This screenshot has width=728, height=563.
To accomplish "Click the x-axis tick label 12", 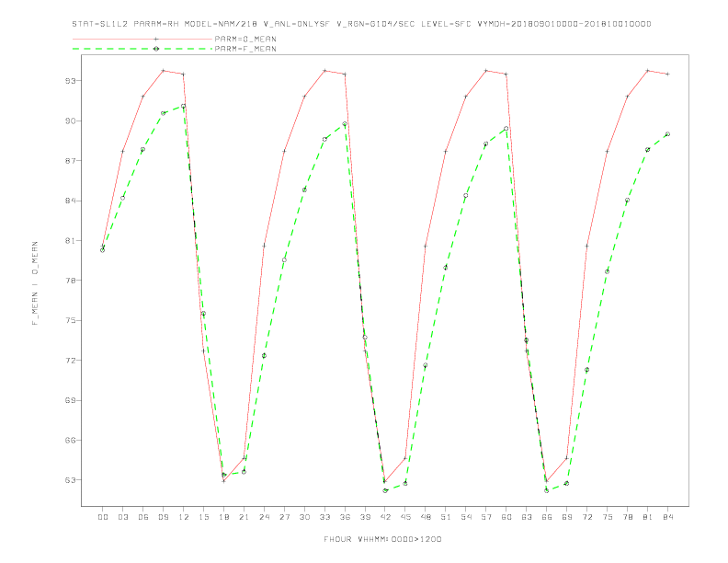I will 184,517.
